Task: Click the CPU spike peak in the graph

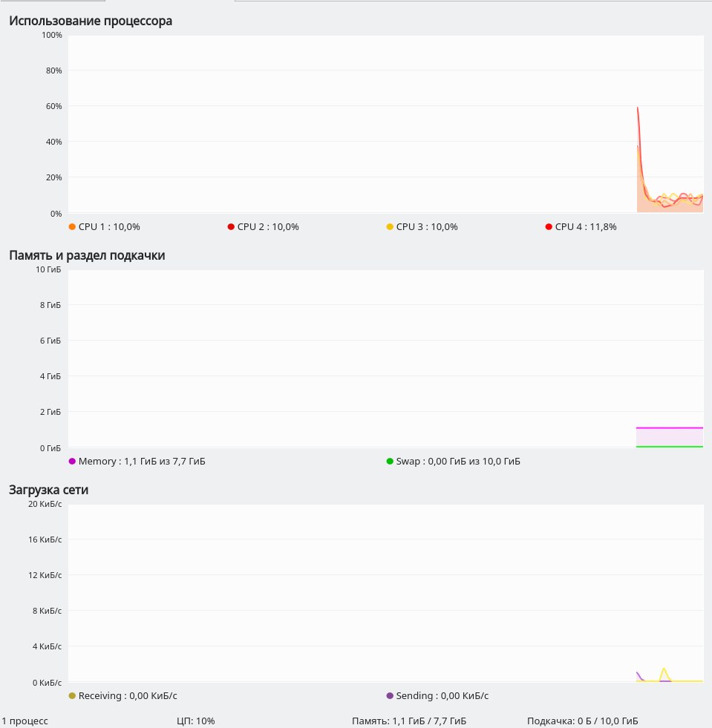Action: click(x=638, y=108)
